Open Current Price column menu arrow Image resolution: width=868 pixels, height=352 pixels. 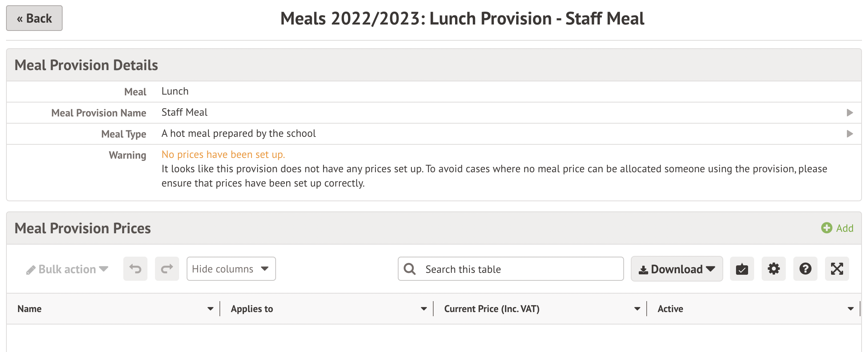pos(637,309)
